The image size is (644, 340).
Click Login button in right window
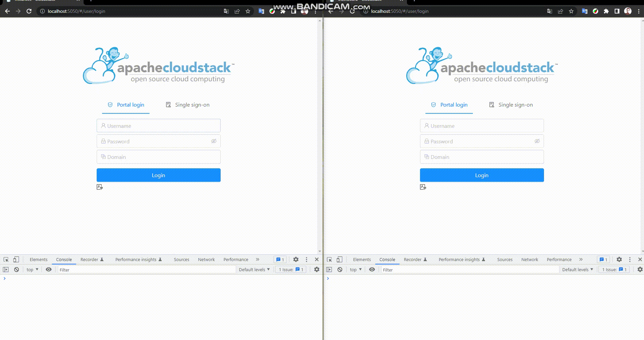(x=482, y=175)
